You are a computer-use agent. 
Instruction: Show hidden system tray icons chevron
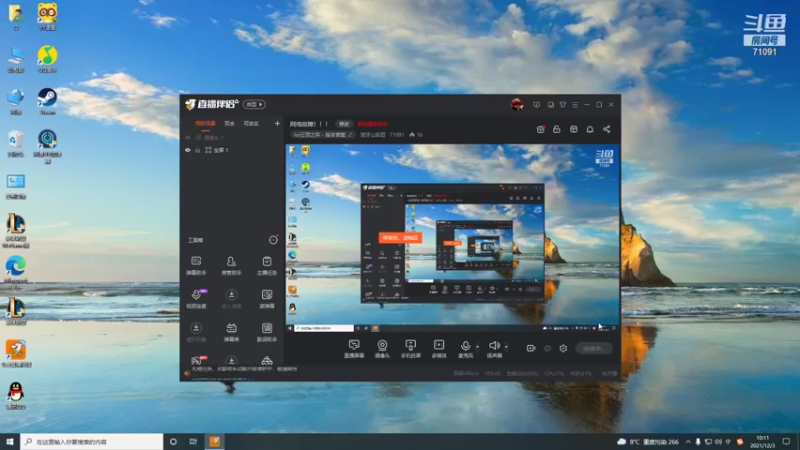point(688,442)
